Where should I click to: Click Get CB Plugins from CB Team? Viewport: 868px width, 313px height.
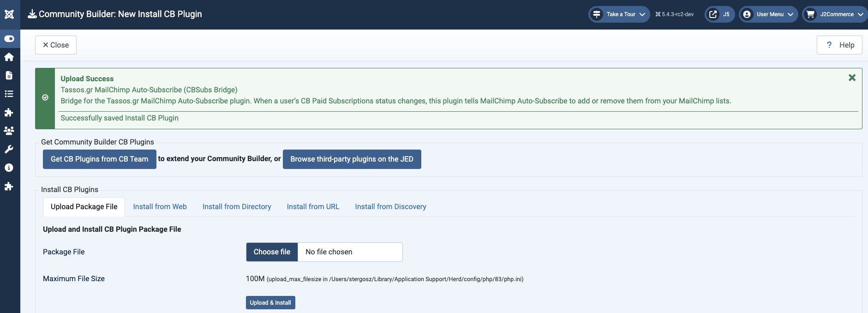(x=99, y=159)
